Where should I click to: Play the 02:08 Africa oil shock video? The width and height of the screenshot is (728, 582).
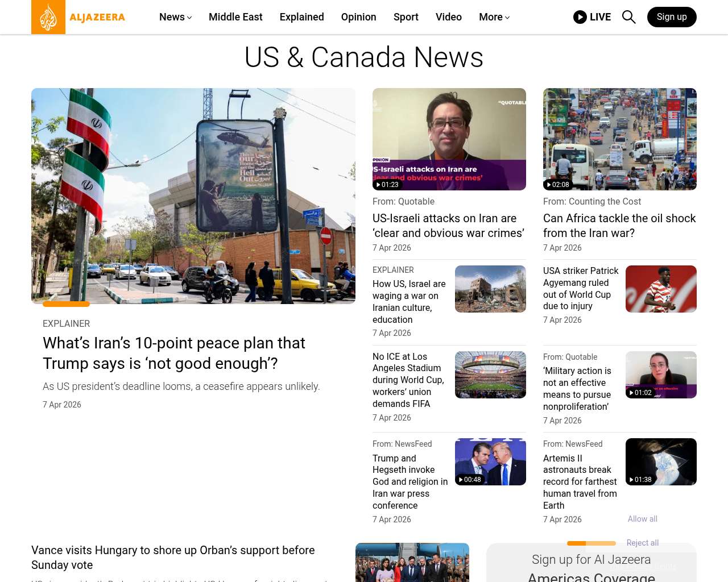[619, 139]
